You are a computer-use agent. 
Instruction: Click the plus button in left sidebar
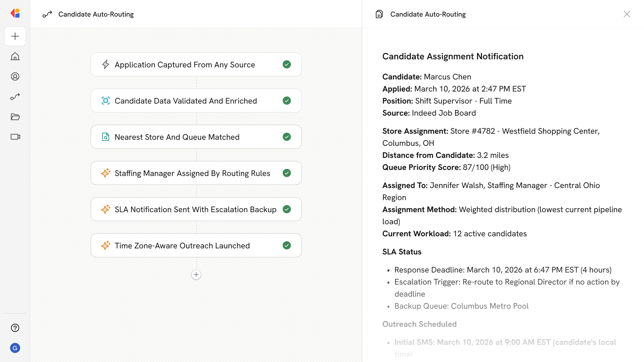15,36
